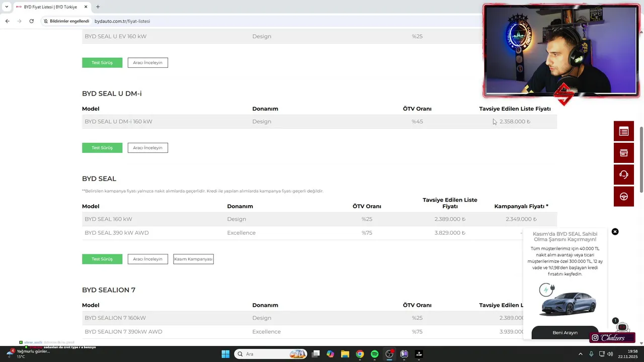Click Test Sürüş under BYD SEAL U EV
The height and width of the screenshot is (362, 644).
[x=102, y=62]
